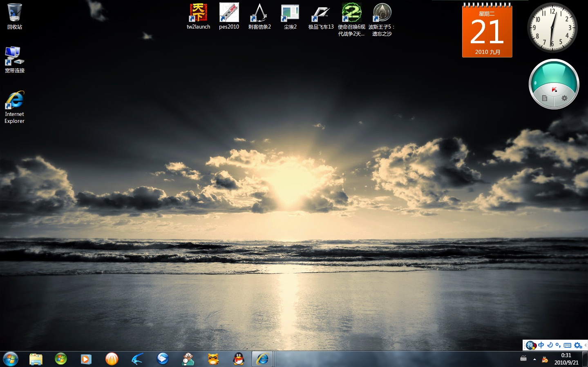Image resolution: width=588 pixels, height=367 pixels.
Task: Click the 使命召唤6 game shortcut
Action: (351, 16)
